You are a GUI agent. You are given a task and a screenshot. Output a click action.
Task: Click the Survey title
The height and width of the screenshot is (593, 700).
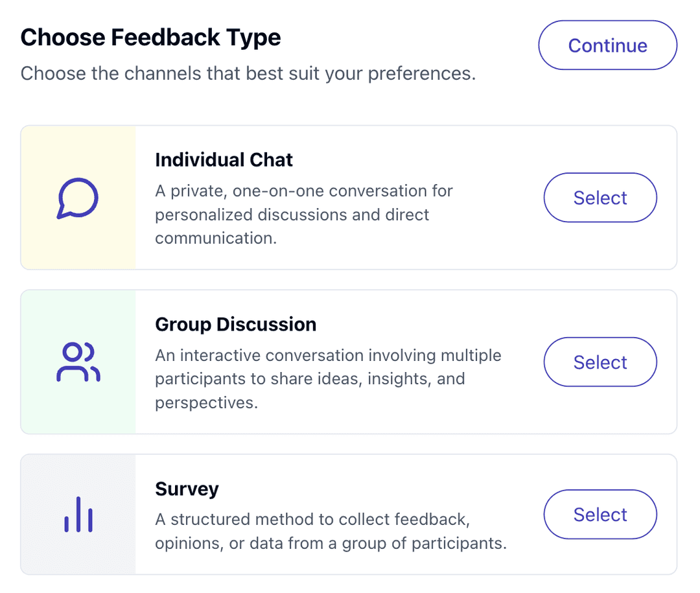tap(187, 489)
